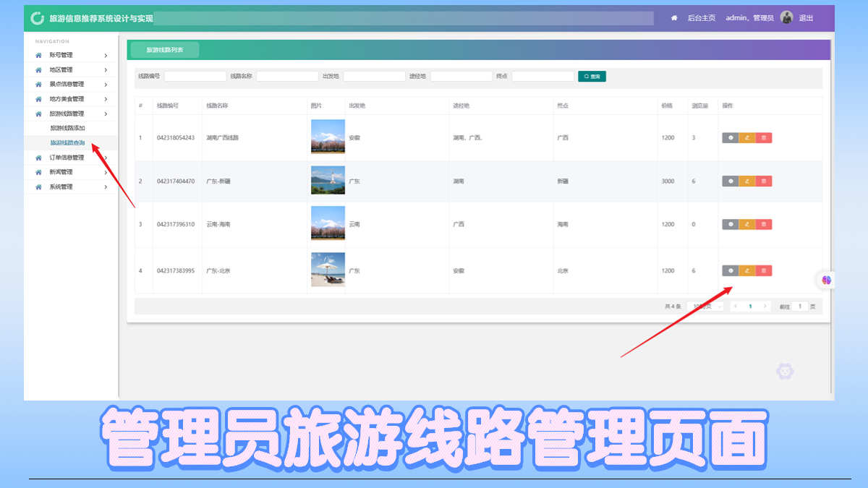The image size is (868, 488).
Task: Open the admin avatar in the header
Action: (x=787, y=17)
